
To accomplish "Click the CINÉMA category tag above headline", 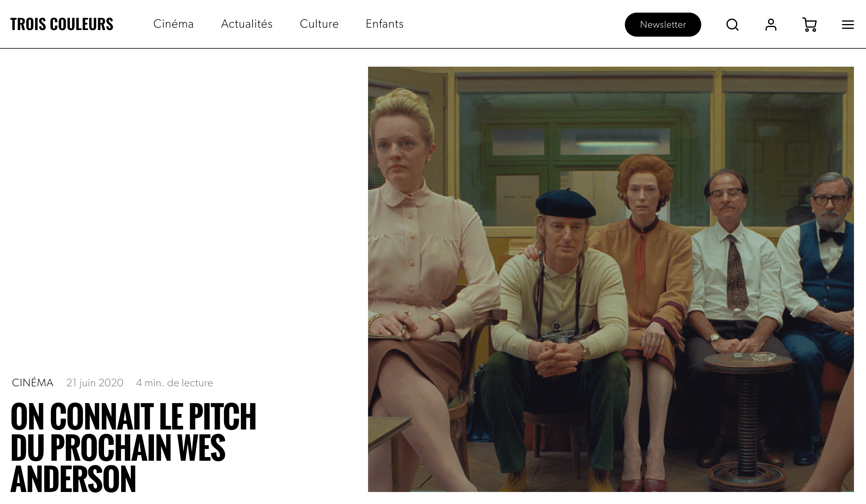I will (33, 383).
